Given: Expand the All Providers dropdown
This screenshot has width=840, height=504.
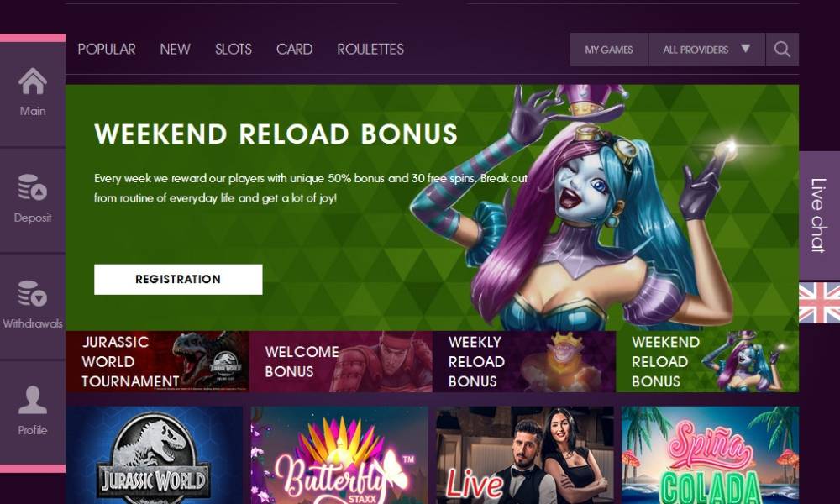Looking at the screenshot, I should click(706, 50).
